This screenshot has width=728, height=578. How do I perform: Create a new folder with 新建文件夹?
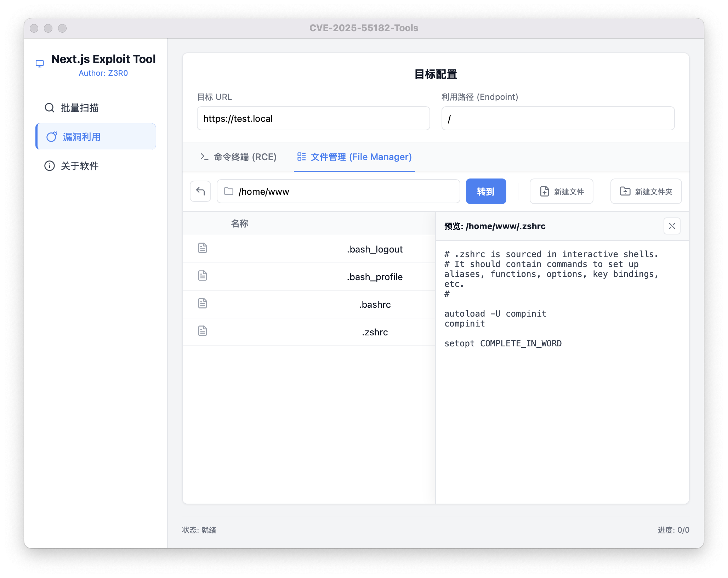click(x=646, y=191)
